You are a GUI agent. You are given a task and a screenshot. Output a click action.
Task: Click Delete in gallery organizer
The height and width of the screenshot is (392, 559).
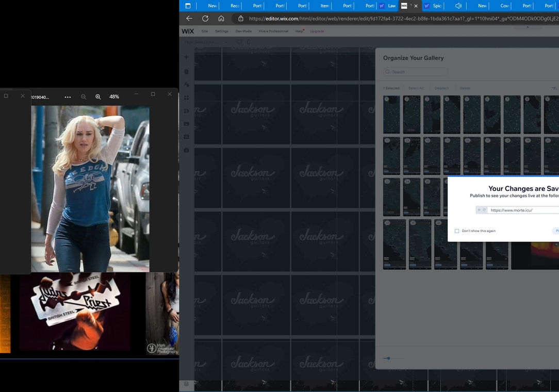465,88
